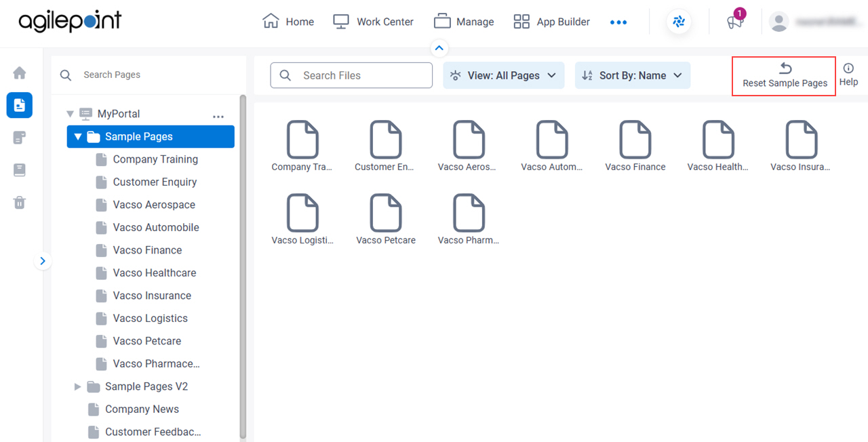Select Vacso Finance in tree

[147, 250]
